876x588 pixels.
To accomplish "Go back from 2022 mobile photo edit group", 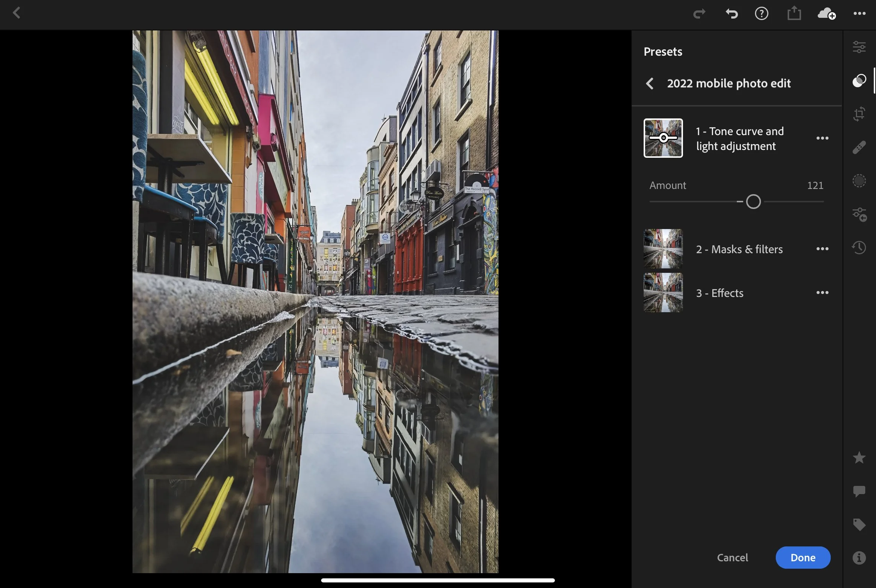I will [x=650, y=83].
